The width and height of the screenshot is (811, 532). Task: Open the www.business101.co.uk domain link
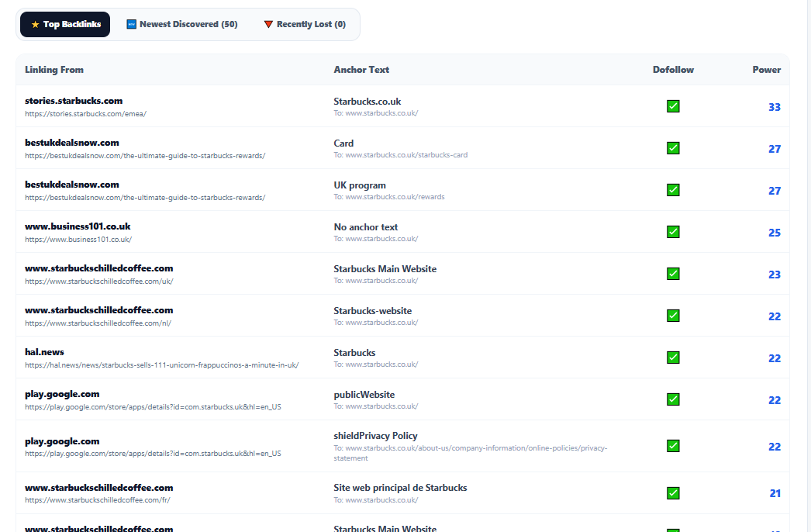78,226
